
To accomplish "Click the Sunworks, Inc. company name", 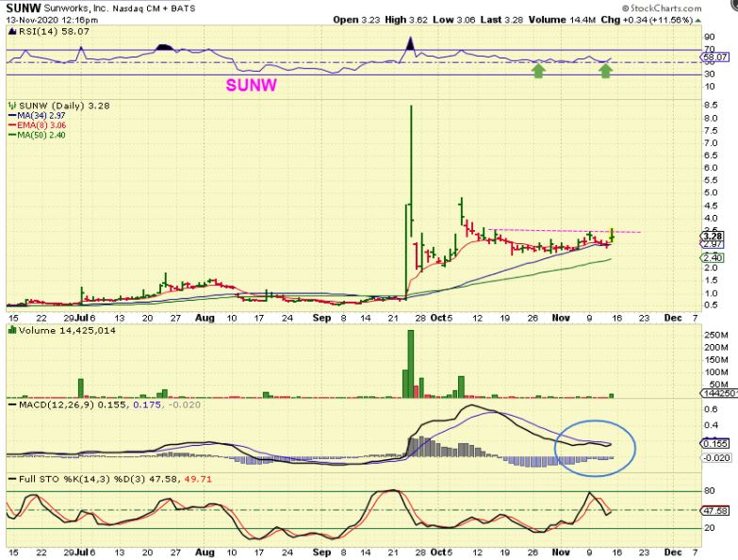I will [76, 8].
